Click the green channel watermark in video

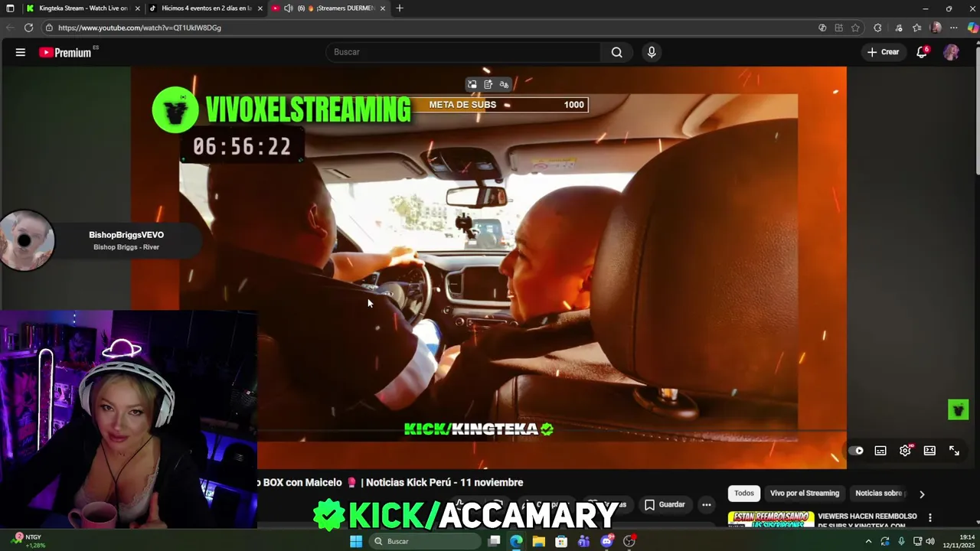958,409
